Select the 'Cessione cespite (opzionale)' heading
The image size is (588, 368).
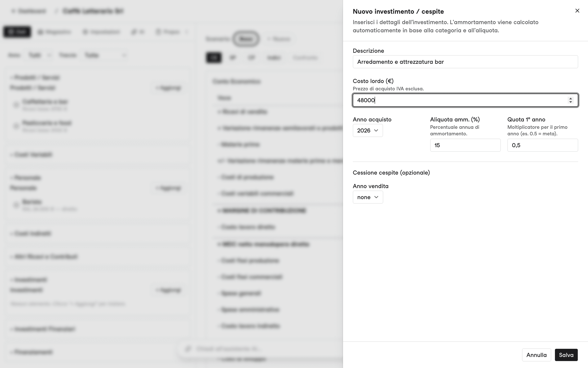click(x=391, y=173)
